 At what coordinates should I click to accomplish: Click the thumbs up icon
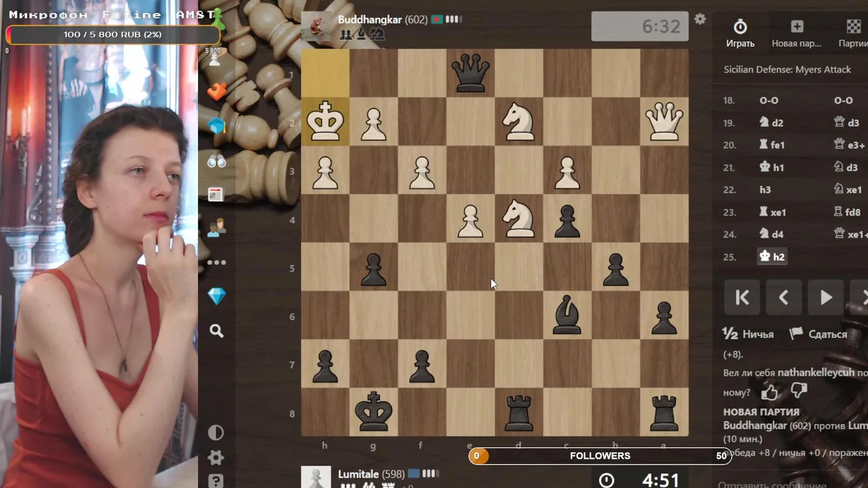pos(770,392)
